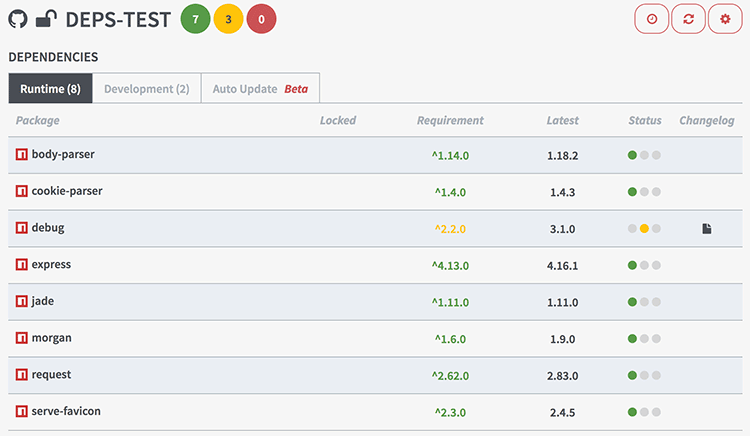Click the cookie-parser status dots

click(644, 192)
